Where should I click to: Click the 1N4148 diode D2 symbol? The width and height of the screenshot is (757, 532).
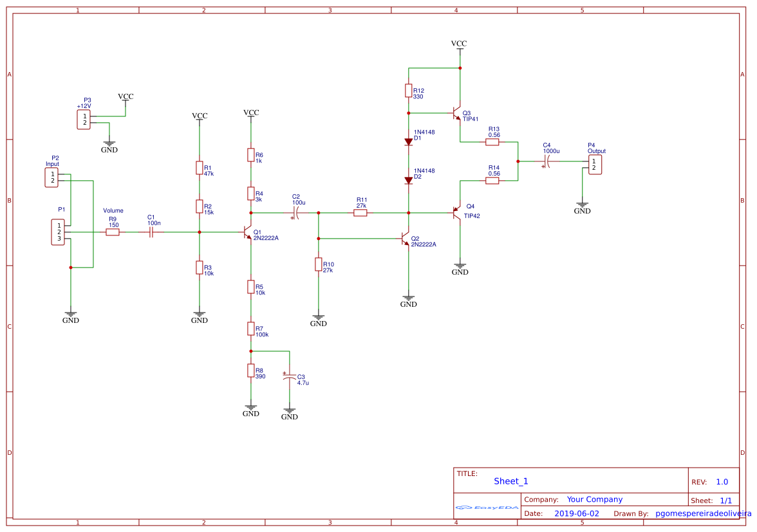(x=409, y=179)
